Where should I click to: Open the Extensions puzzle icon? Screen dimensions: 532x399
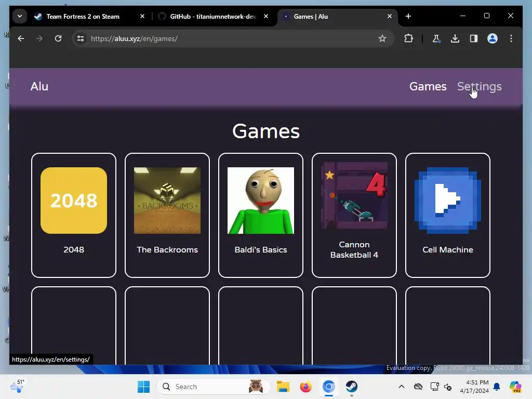(x=409, y=38)
